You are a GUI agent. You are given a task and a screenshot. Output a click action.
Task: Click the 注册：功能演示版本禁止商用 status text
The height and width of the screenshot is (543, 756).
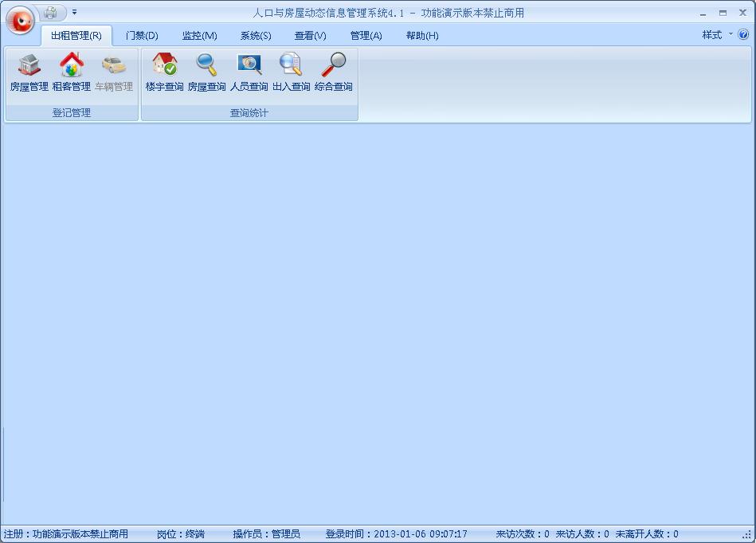pyautogui.click(x=65, y=534)
